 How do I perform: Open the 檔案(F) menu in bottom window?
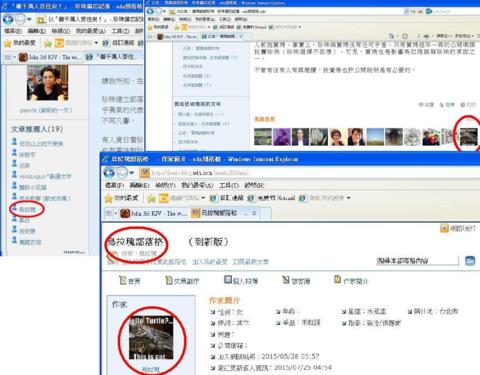pos(114,185)
